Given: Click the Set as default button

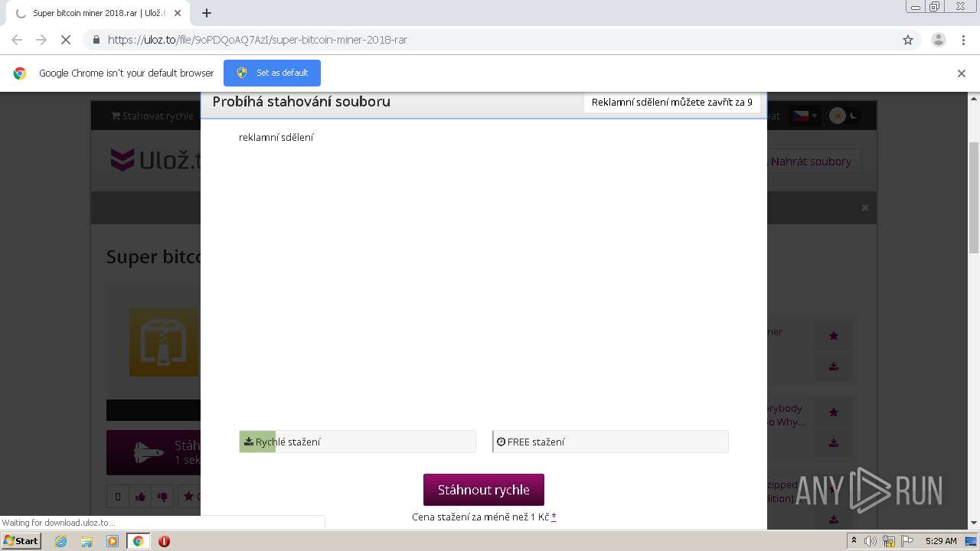Looking at the screenshot, I should coord(272,73).
